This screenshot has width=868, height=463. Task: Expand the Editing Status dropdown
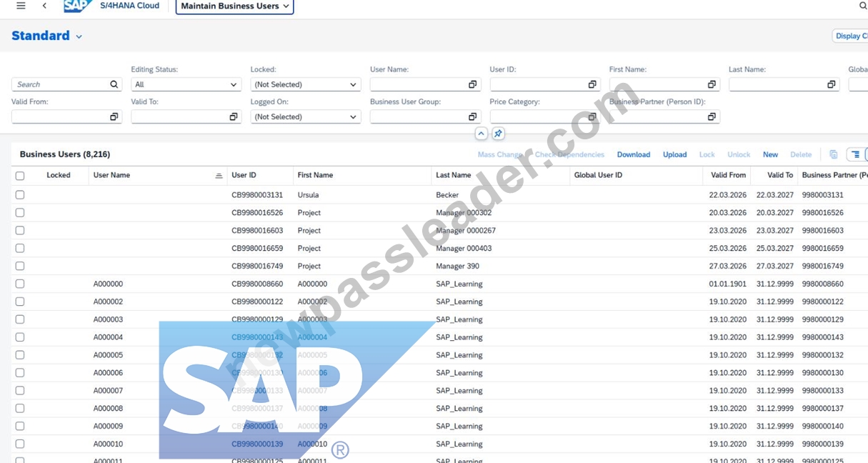click(x=186, y=84)
